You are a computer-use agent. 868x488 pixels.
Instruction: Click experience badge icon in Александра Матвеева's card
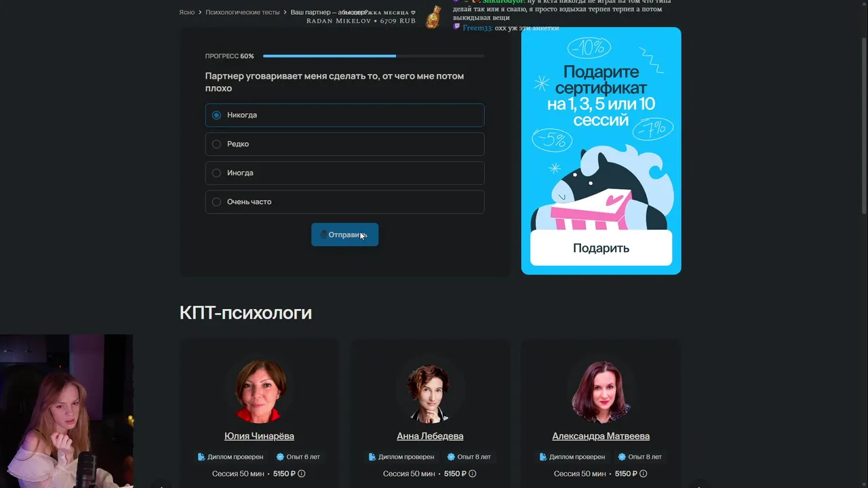pyautogui.click(x=622, y=457)
